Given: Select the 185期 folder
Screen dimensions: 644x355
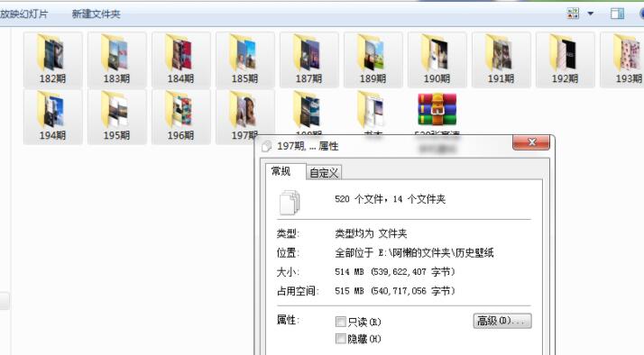Looking at the screenshot, I should [244, 59].
